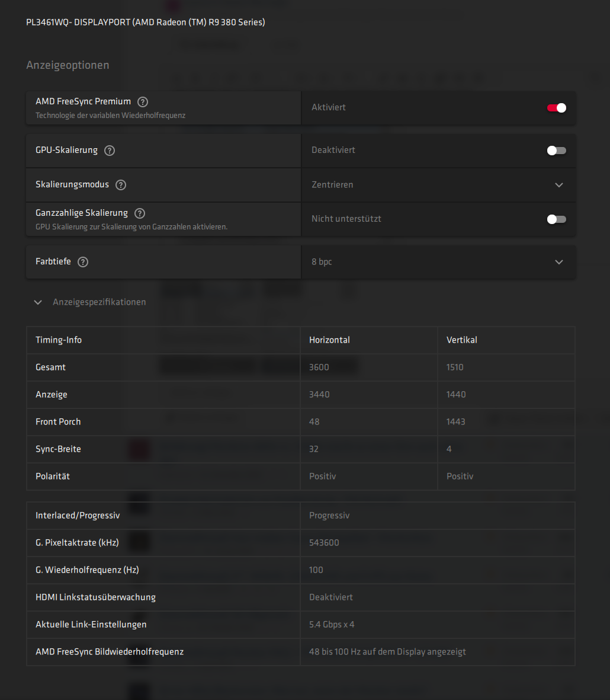Screen dimensions: 610x700
Task: Click the Polarität row label
Action: click(53, 477)
